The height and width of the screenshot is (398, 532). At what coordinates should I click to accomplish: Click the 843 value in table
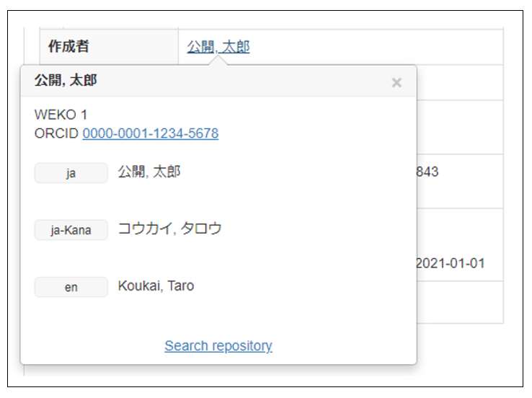427,172
